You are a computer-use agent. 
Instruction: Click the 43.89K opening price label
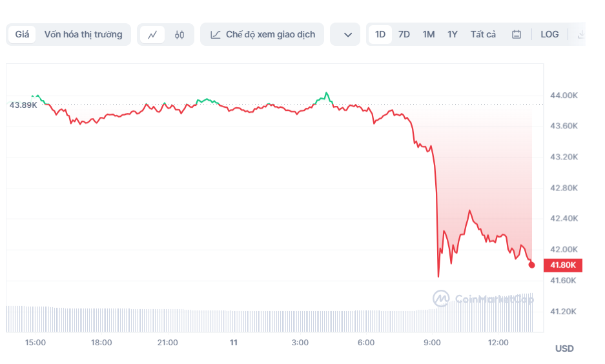point(23,105)
